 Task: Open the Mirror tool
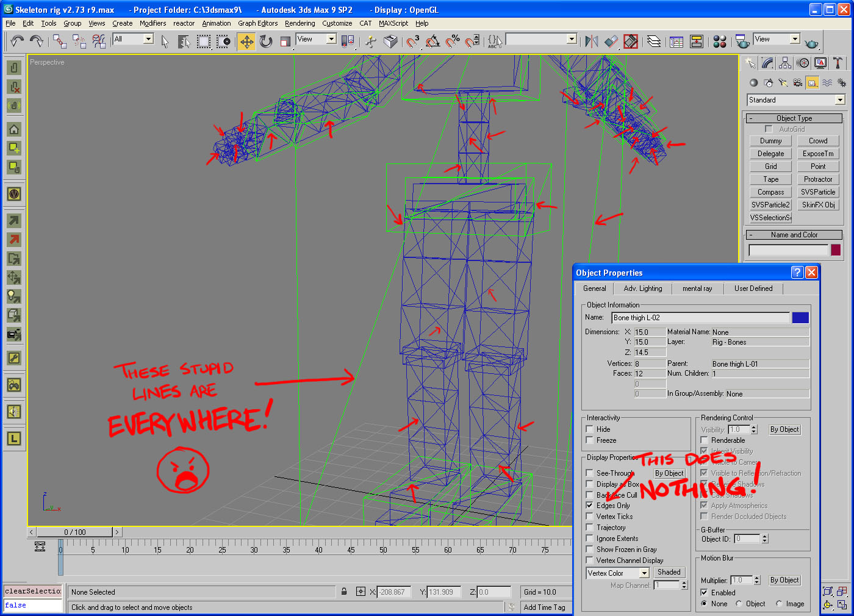pyautogui.click(x=591, y=41)
